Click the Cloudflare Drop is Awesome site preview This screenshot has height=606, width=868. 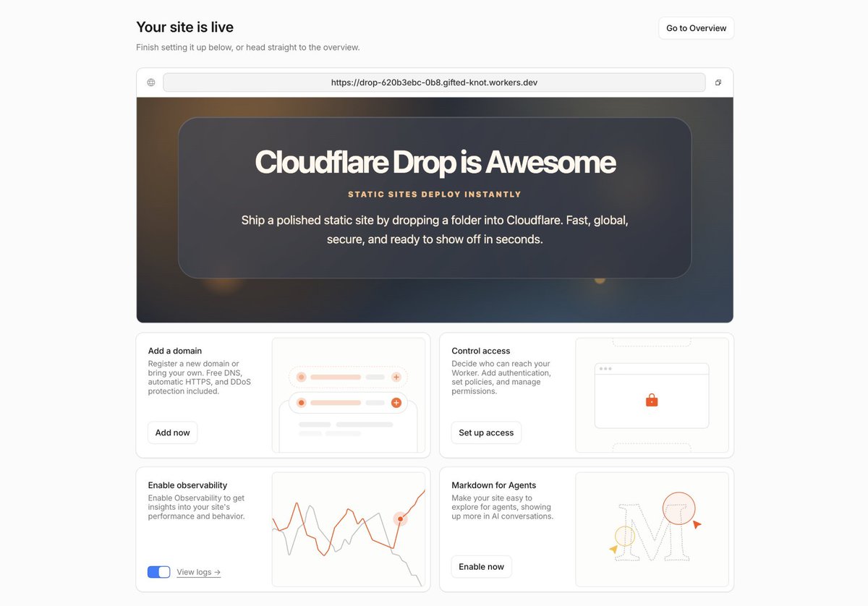[x=435, y=210]
